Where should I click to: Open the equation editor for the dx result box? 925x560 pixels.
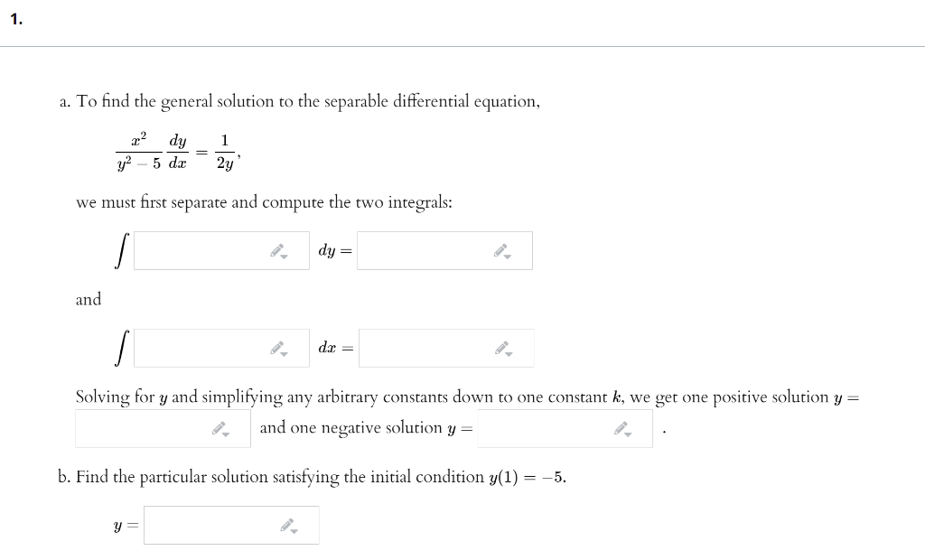(x=502, y=346)
